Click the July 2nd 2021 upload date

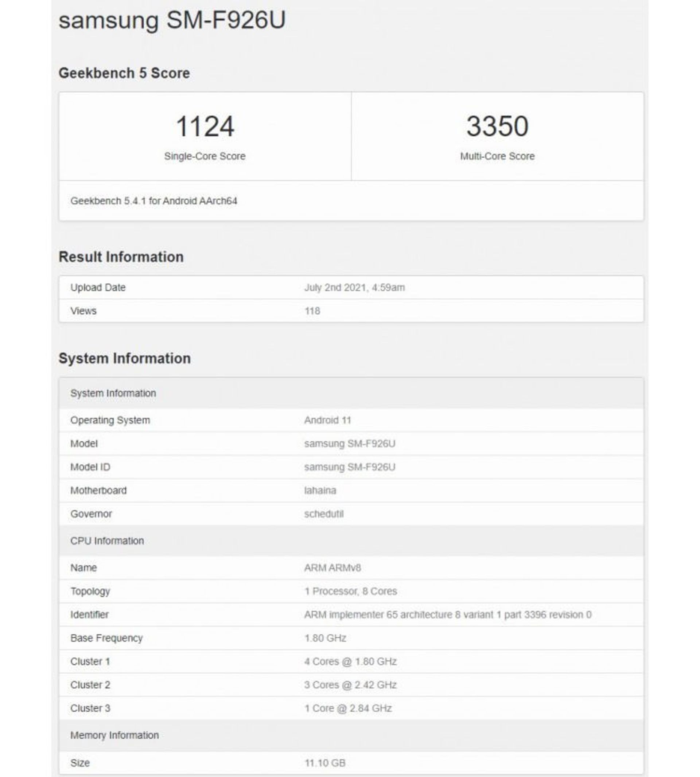(x=354, y=288)
